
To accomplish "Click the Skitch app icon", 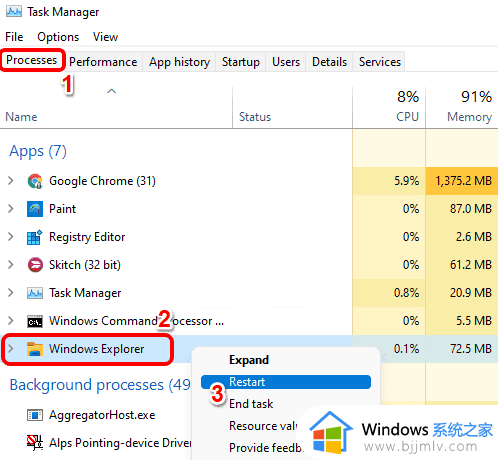I will pyautogui.click(x=35, y=265).
